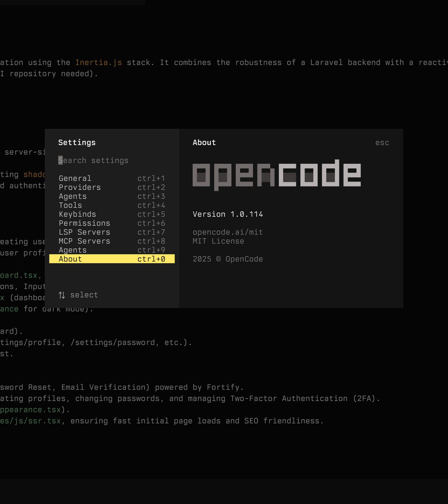Image resolution: width=448 pixels, height=504 pixels.
Task: Open the Keybinds settings section
Action: 77,214
